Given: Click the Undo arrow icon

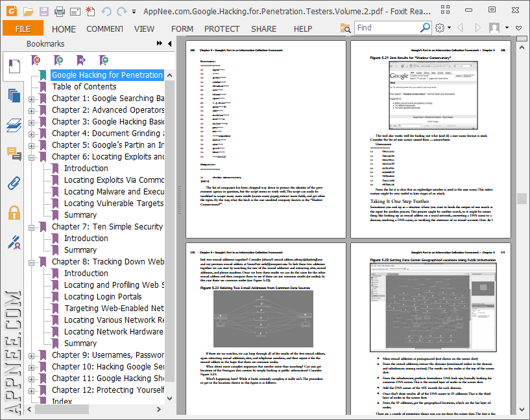Looking at the screenshot, I should 106,12.
